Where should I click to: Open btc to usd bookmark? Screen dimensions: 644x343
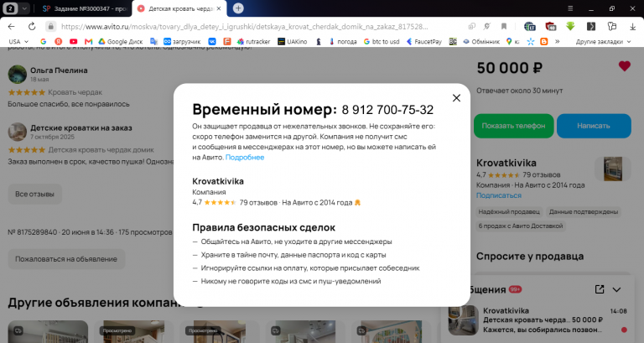[x=382, y=41]
